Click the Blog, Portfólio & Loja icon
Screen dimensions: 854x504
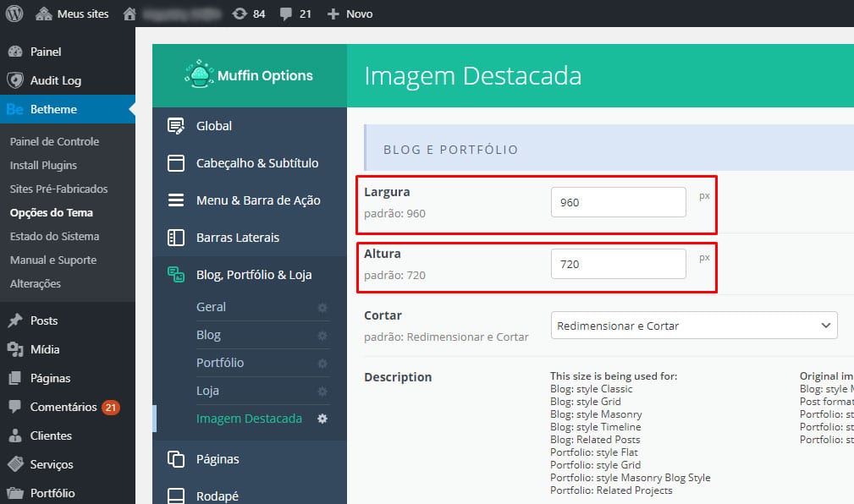(176, 274)
